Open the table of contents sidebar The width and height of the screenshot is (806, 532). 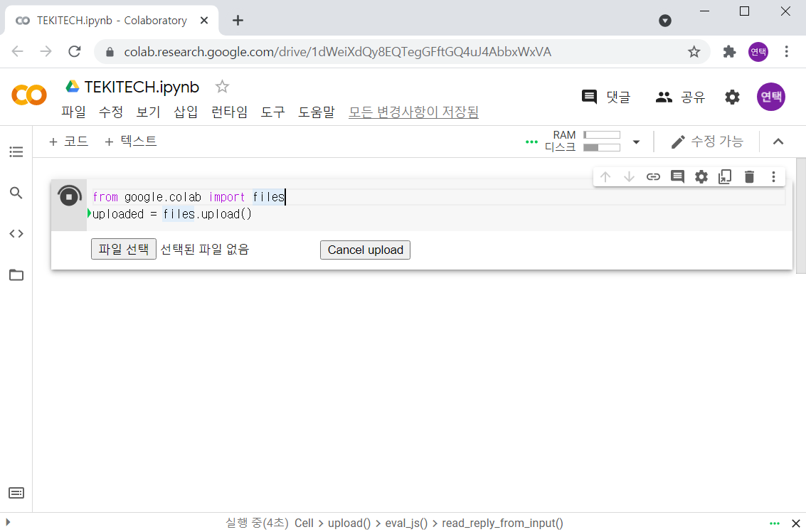(x=16, y=151)
